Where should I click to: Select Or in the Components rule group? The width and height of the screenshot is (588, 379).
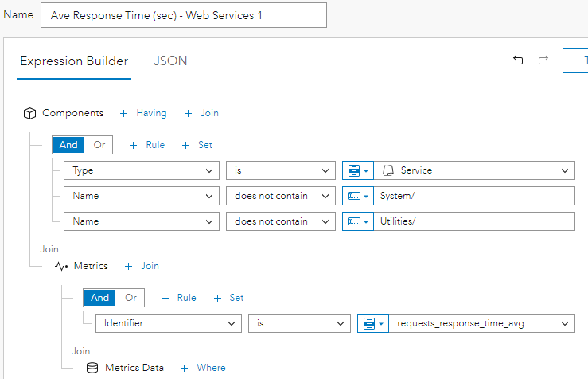click(99, 145)
